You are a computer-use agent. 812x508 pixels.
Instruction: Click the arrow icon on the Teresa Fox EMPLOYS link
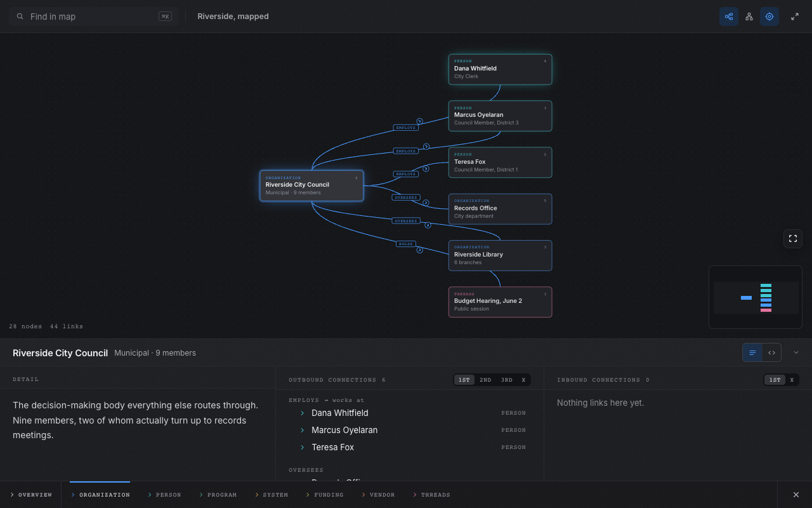426,169
